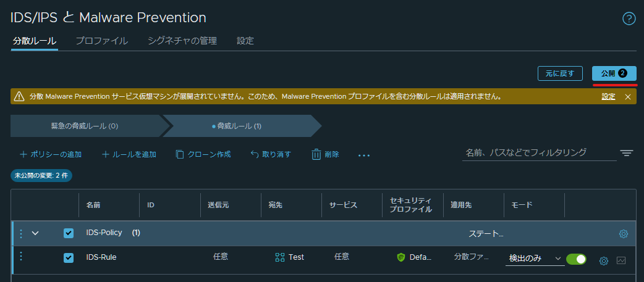The width and height of the screenshot is (644, 282).
Task: Focus the name/path filter input field
Action: (540, 153)
